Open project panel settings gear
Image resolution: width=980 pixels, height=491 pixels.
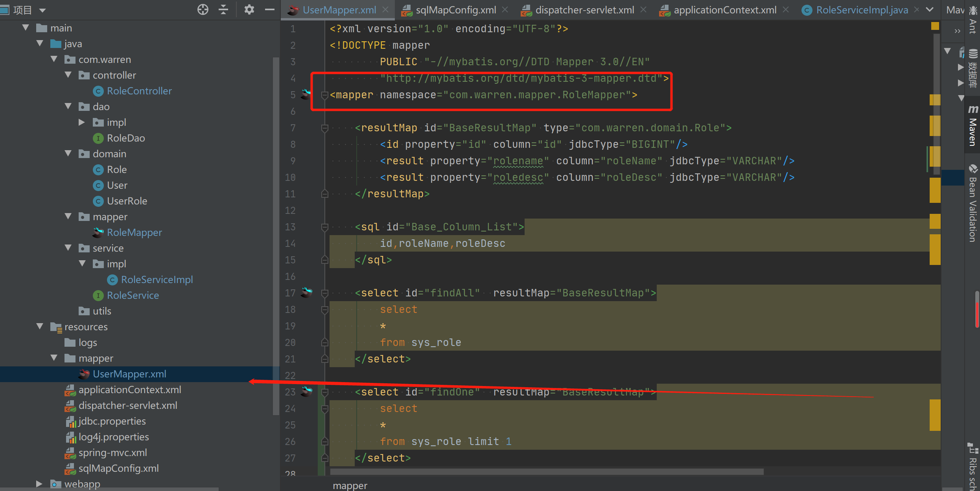click(249, 9)
